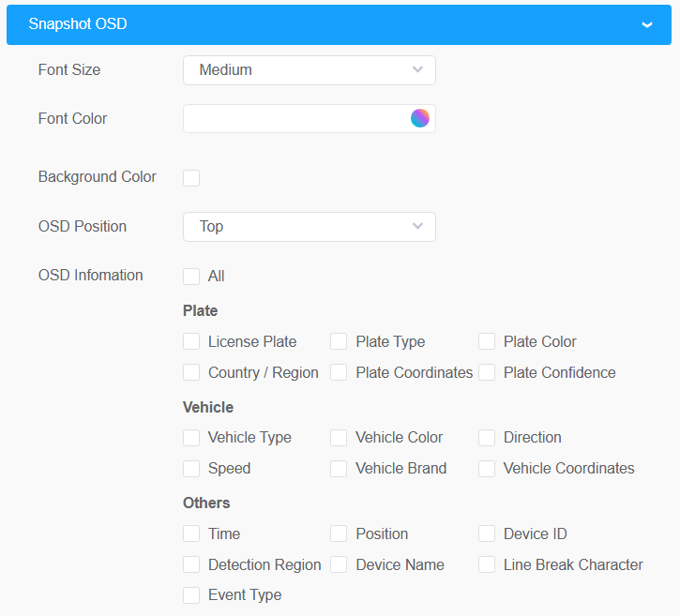Click the OSD Position label
Viewport: 680px width, 616px height.
tap(83, 226)
